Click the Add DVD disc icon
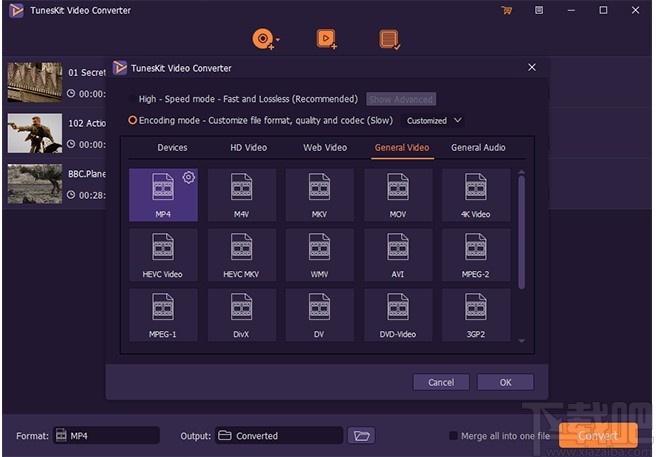Image resolution: width=656 pixels, height=457 pixels. click(263, 39)
